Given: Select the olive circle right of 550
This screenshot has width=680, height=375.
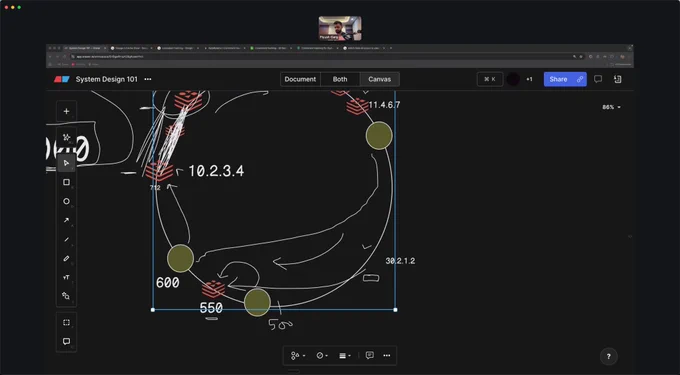Looking at the screenshot, I should click(x=257, y=302).
